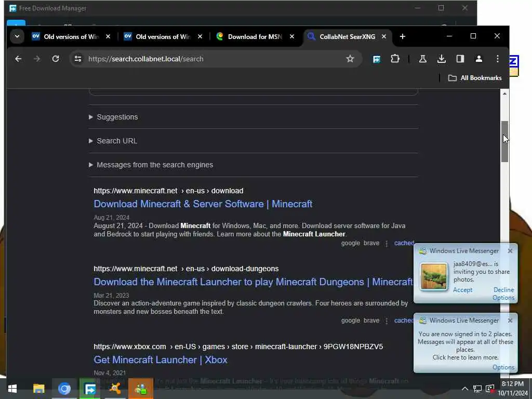
Task: Click scrollbar up arrow
Action: tap(505, 94)
